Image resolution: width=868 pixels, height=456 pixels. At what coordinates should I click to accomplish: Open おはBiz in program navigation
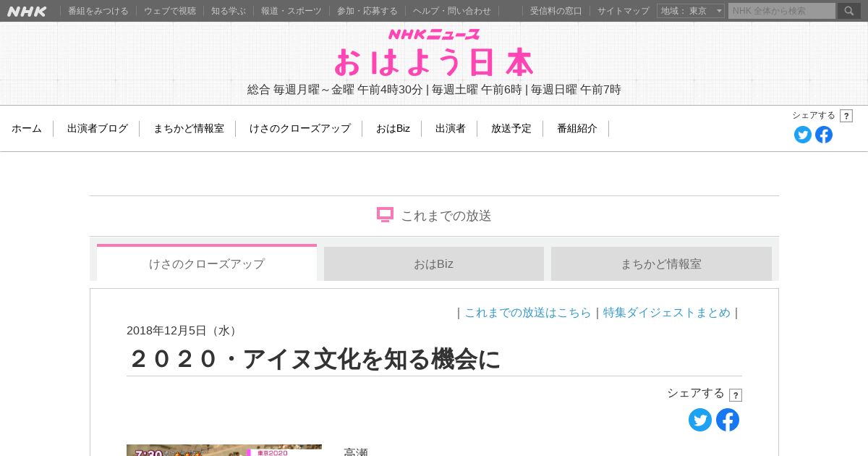coord(393,129)
